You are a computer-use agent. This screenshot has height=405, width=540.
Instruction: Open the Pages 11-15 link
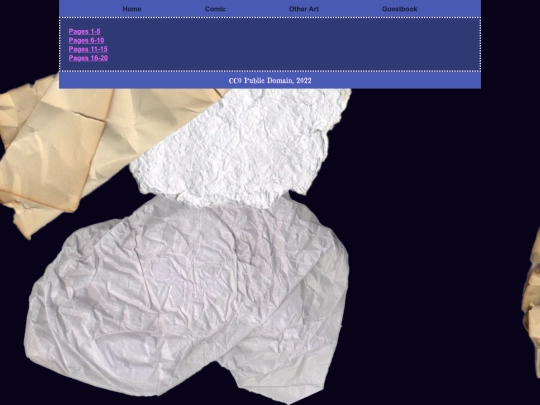click(x=88, y=49)
